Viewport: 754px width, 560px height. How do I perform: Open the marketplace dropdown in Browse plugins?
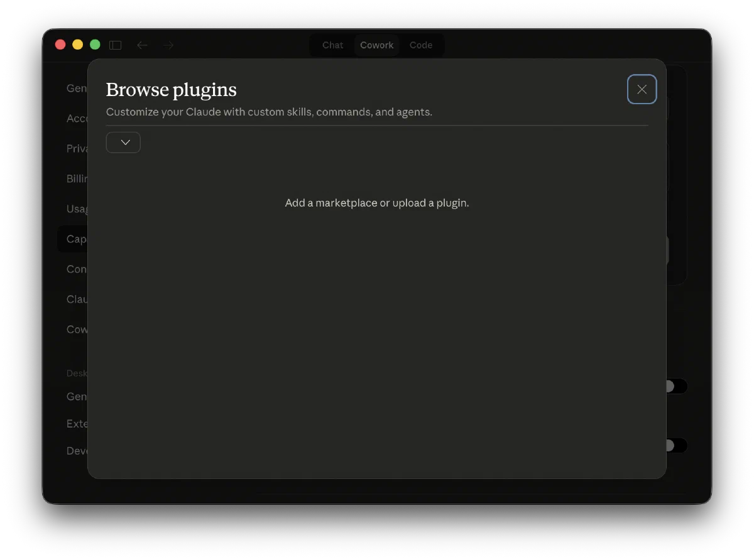point(123,142)
